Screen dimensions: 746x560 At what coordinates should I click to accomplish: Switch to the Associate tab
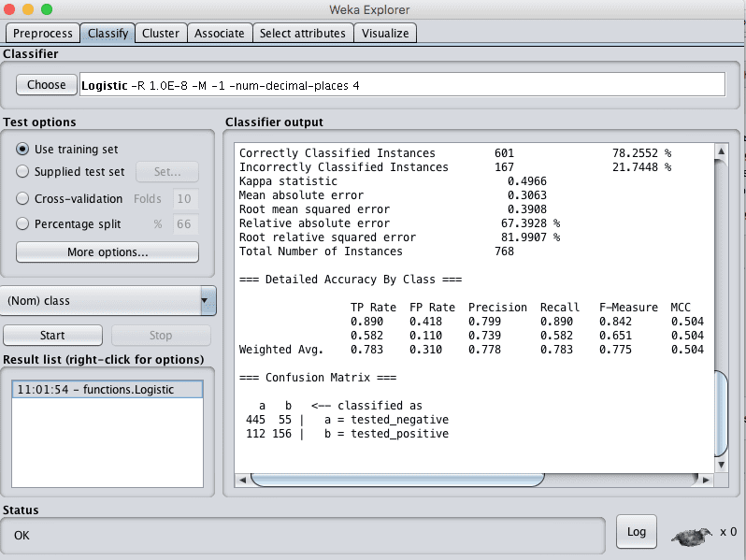[220, 34]
